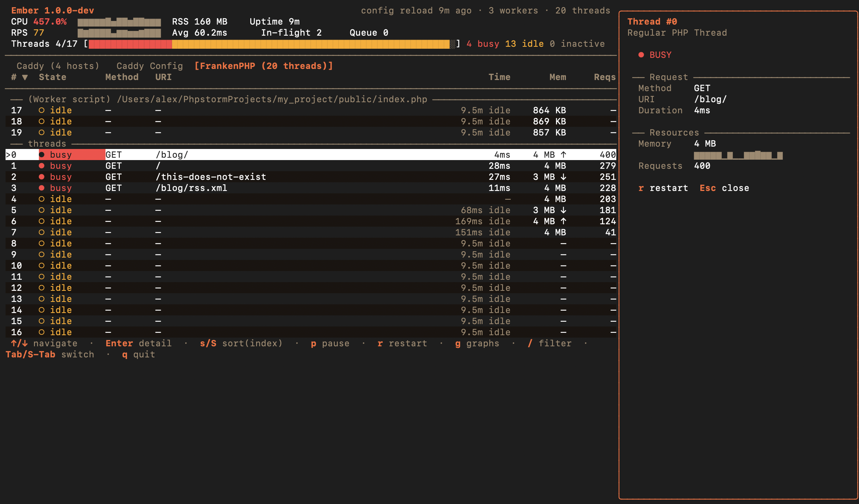Viewport: 859px width, 504px height.
Task: Select the /this-does-not-exist thread row
Action: pos(211,177)
